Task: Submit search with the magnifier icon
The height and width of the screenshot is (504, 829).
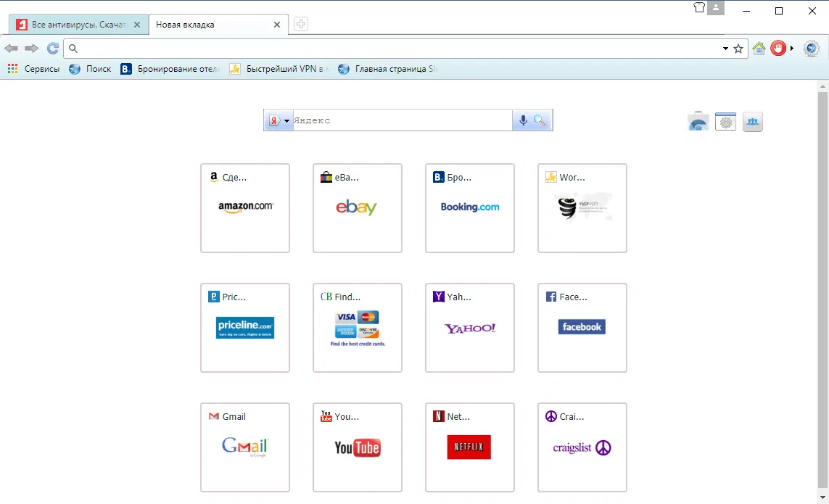Action: pos(540,120)
